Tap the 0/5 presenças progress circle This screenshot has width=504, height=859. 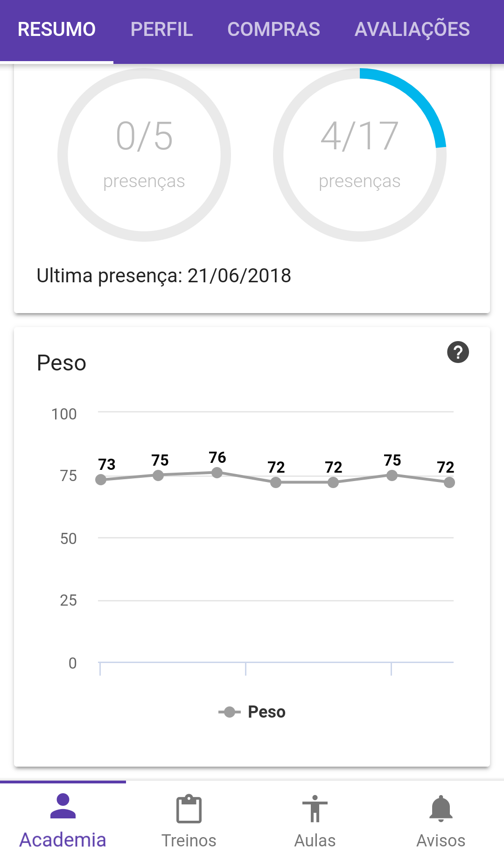tap(144, 155)
